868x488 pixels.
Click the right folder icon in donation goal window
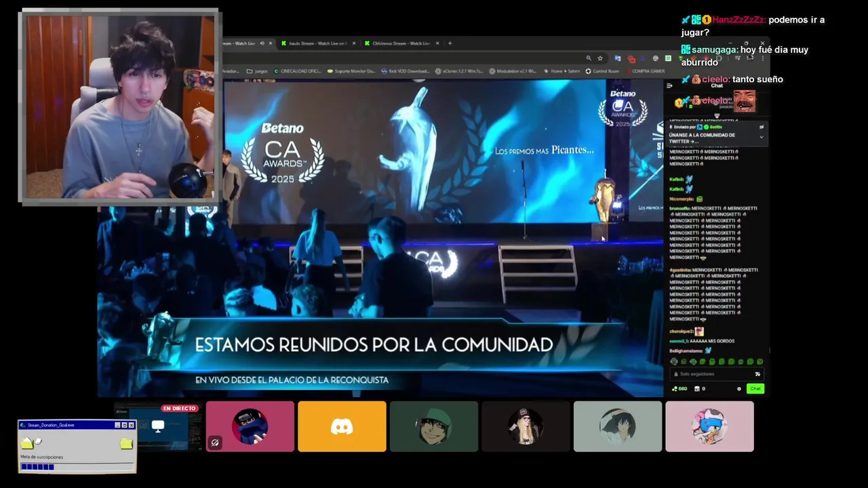(126, 443)
